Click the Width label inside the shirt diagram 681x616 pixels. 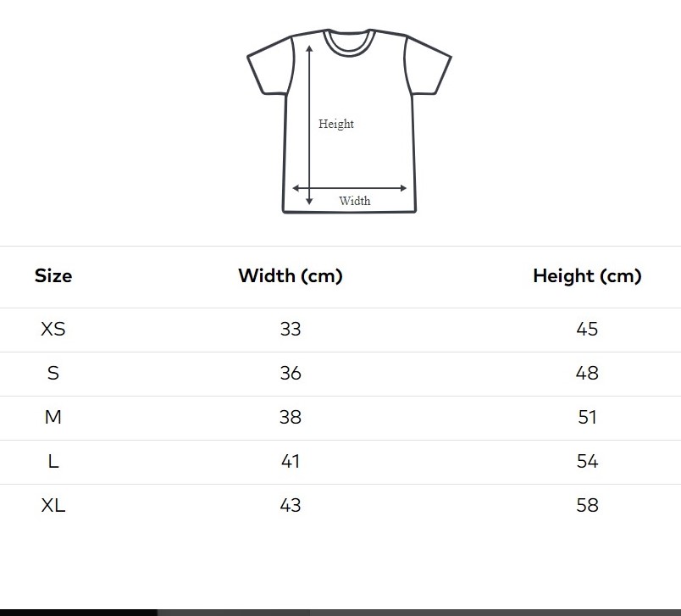[x=355, y=201]
